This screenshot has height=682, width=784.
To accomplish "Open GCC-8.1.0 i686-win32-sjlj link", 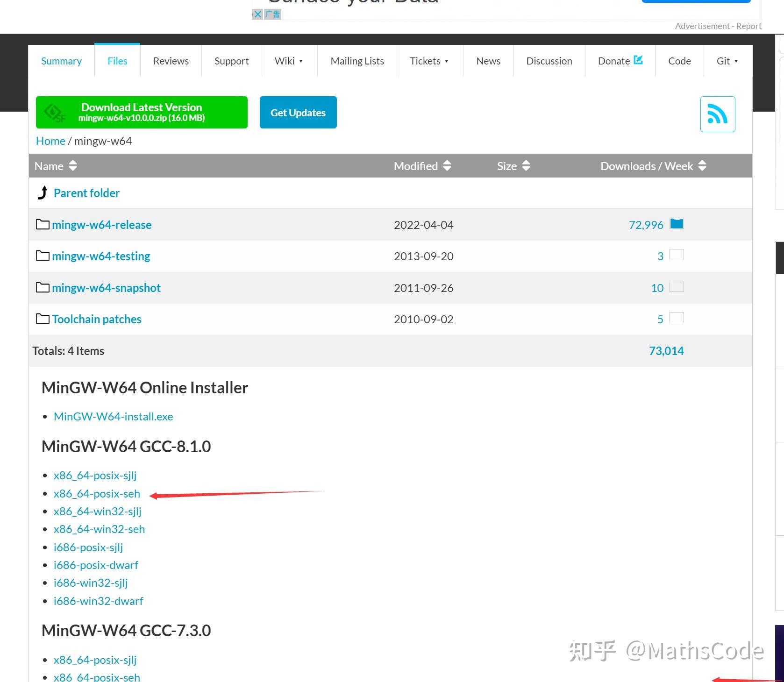I will [x=91, y=583].
